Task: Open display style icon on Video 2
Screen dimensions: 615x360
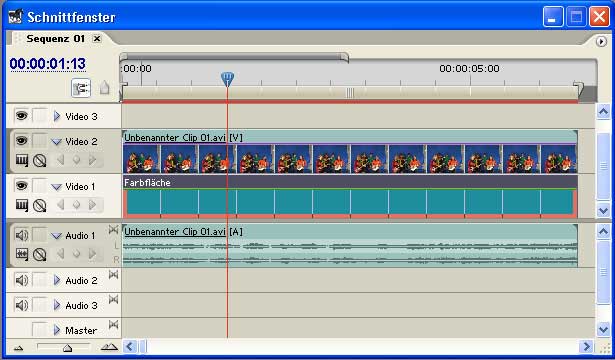Action: pyautogui.click(x=22, y=160)
